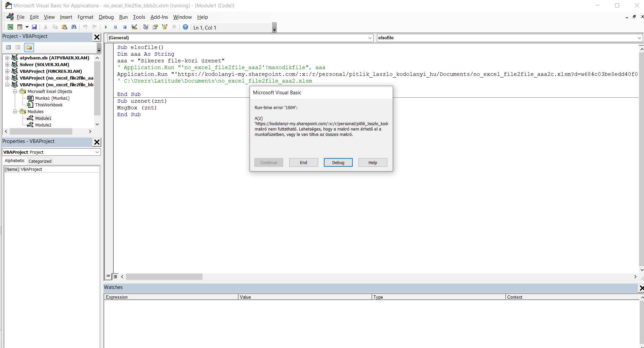
Task: Close the Project - VBAProject pane
Action: click(97, 37)
